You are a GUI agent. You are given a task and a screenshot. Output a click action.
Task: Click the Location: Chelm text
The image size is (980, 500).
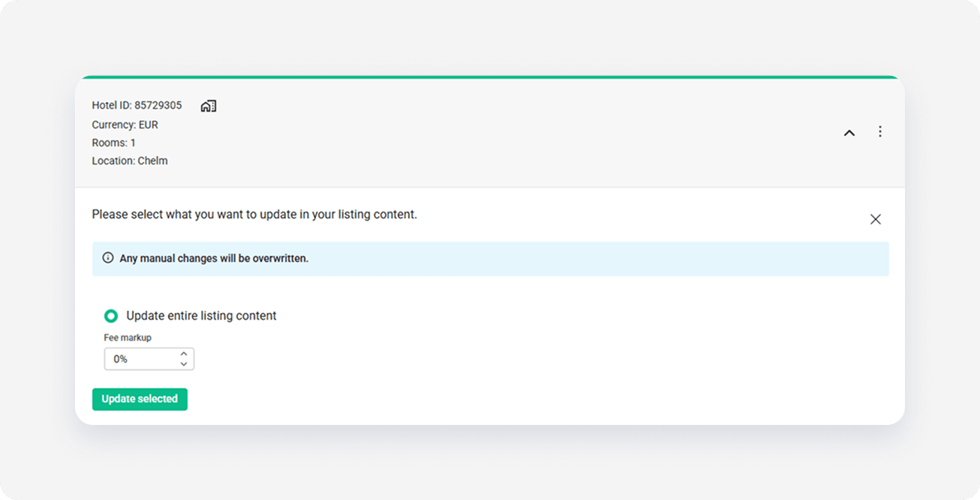(x=130, y=161)
